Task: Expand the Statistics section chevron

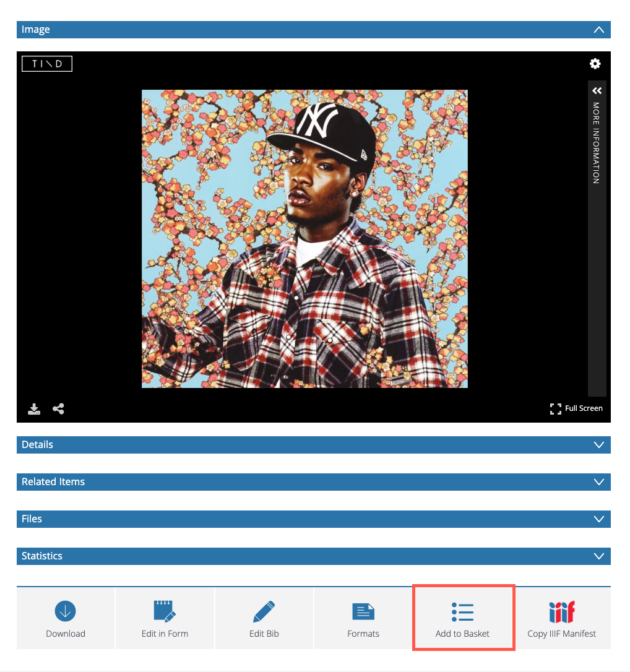Action: pos(598,556)
